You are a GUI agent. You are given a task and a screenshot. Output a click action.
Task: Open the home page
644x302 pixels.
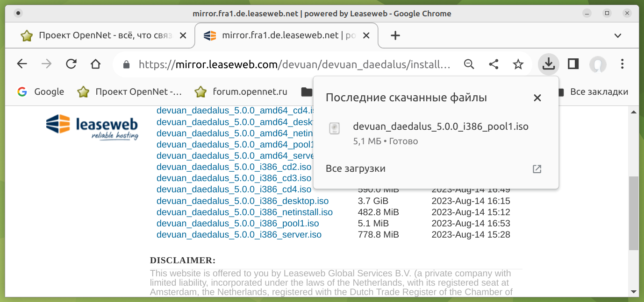(x=95, y=64)
